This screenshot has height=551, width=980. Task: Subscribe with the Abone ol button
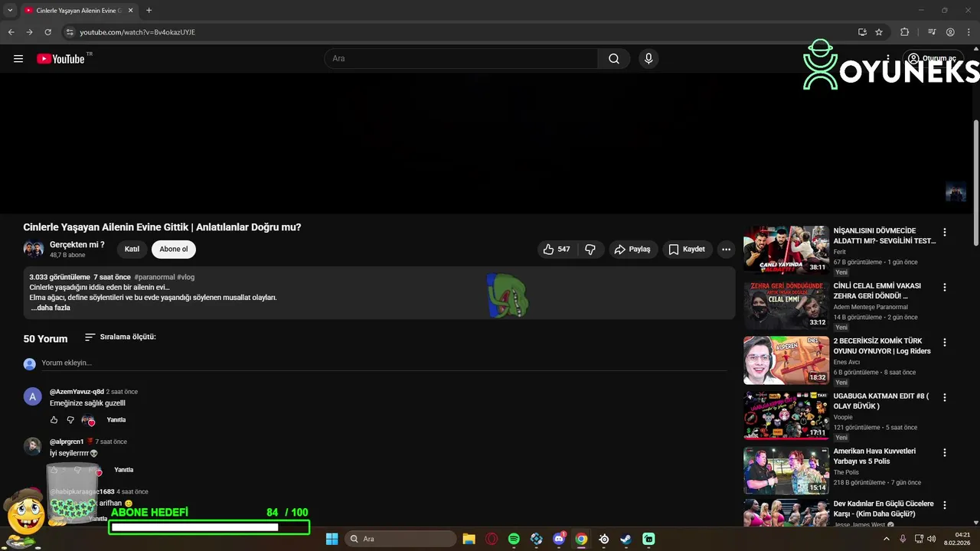(174, 249)
